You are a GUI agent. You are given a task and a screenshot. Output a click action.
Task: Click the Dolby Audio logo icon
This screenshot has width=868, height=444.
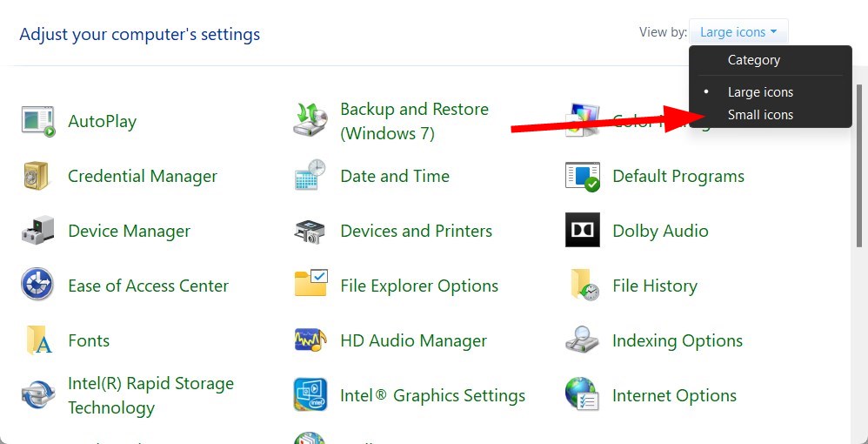tap(583, 230)
